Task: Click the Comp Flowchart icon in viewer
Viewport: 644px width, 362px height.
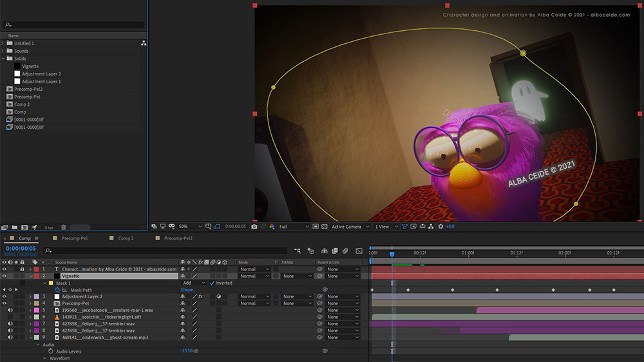Action: pos(431,226)
